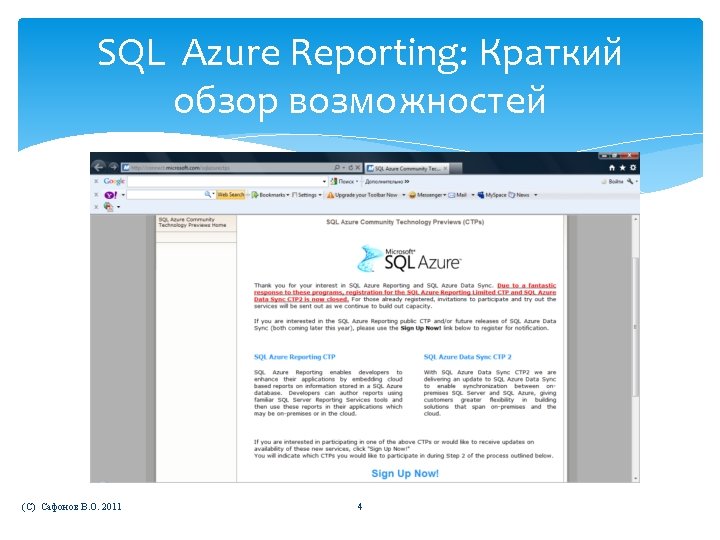The height and width of the screenshot is (540, 720).
Task: Expand dropdown arrow after News
Action: [x=535, y=195]
